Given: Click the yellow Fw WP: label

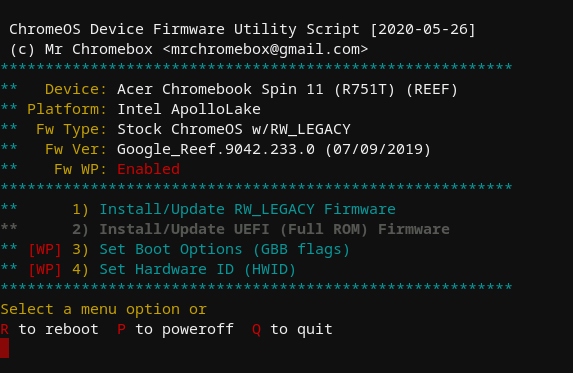Looking at the screenshot, I should 80,170.
